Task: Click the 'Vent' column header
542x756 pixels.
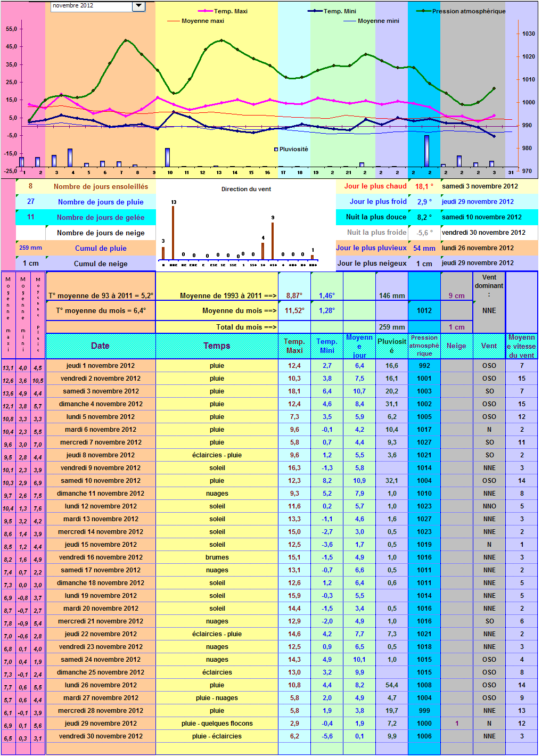Action: pyautogui.click(x=489, y=346)
